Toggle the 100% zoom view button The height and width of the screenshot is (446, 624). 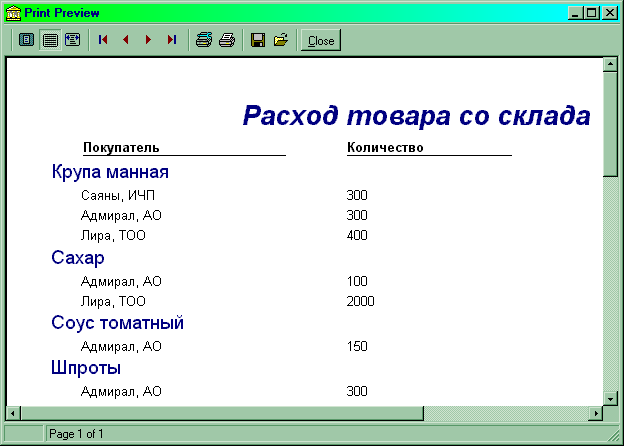click(49, 40)
